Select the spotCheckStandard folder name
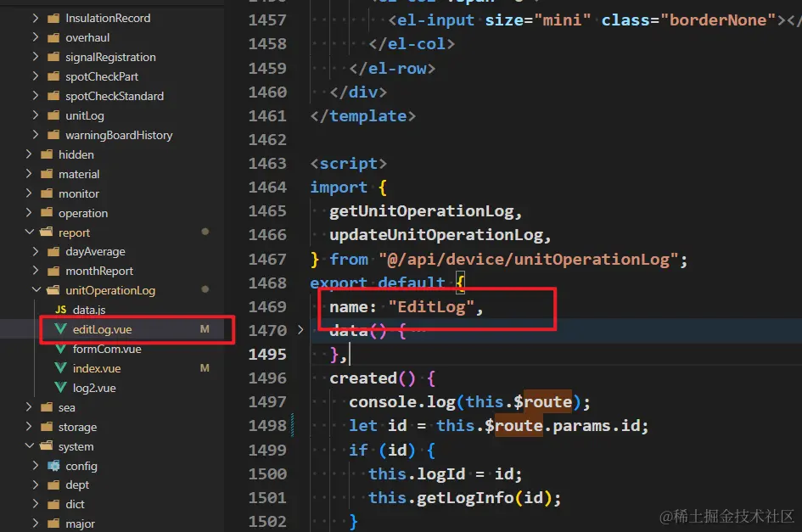The height and width of the screenshot is (532, 802). click(115, 96)
